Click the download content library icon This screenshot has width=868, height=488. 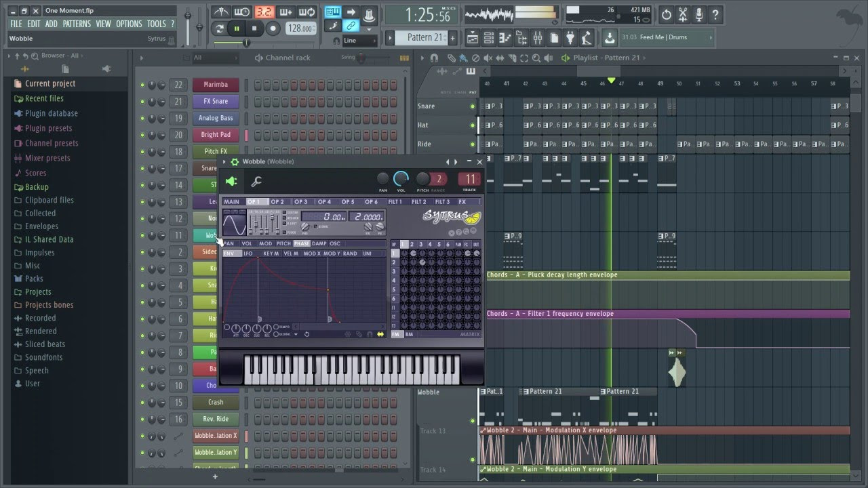pos(610,37)
